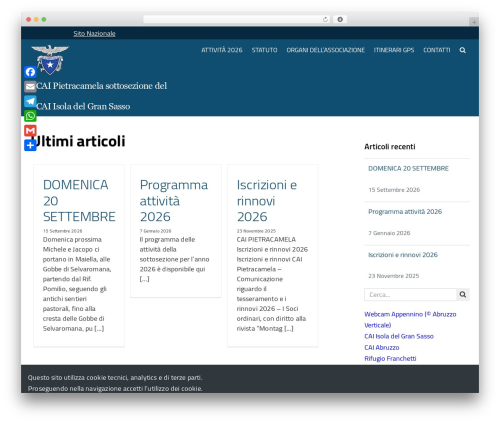Click the CAI eagle logo
This screenshot has width=500, height=423.
pyautogui.click(x=50, y=60)
